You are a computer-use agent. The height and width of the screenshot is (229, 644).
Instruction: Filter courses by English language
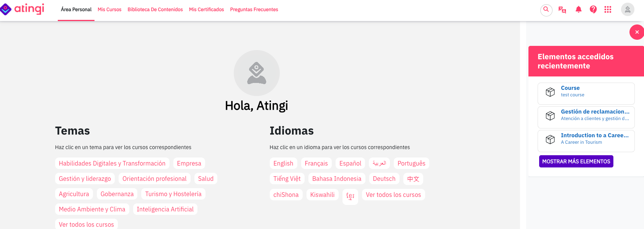[283, 163]
